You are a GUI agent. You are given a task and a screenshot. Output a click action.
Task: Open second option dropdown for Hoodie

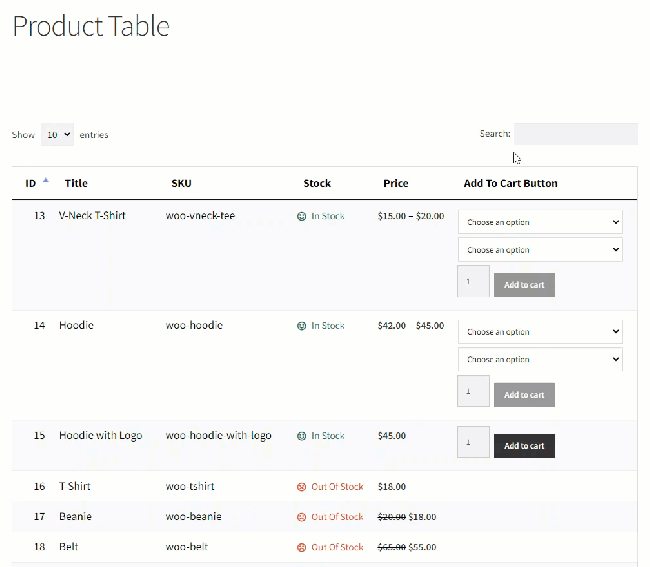(540, 359)
